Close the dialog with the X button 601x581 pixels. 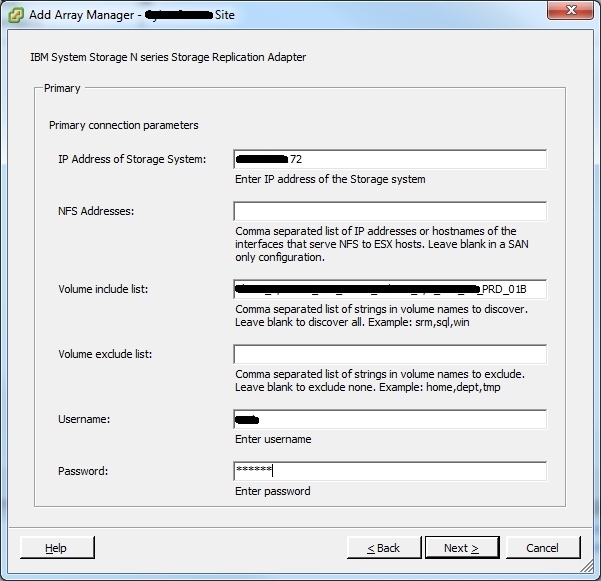pos(570,10)
